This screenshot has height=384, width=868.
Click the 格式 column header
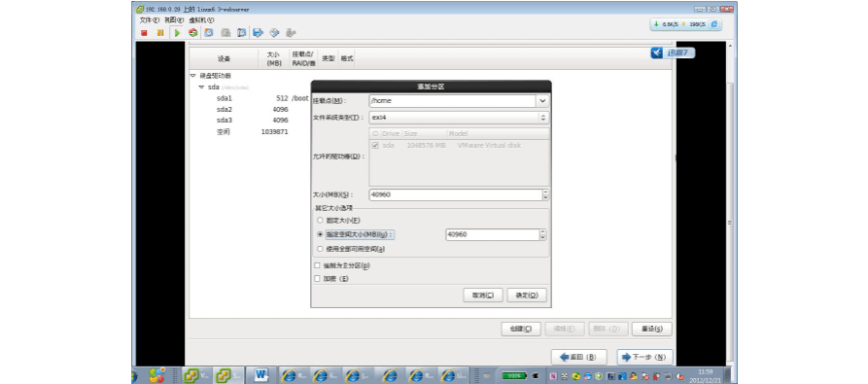tap(347, 58)
